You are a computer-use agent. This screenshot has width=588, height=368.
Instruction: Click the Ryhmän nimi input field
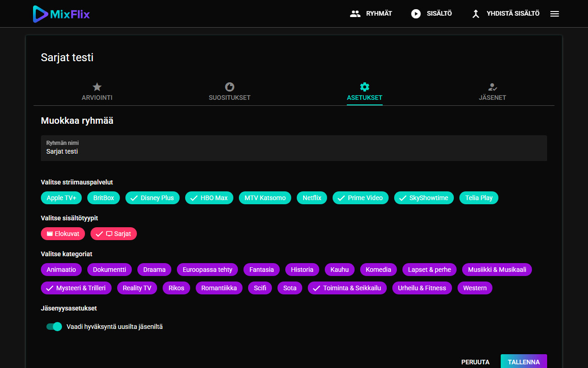click(294, 148)
